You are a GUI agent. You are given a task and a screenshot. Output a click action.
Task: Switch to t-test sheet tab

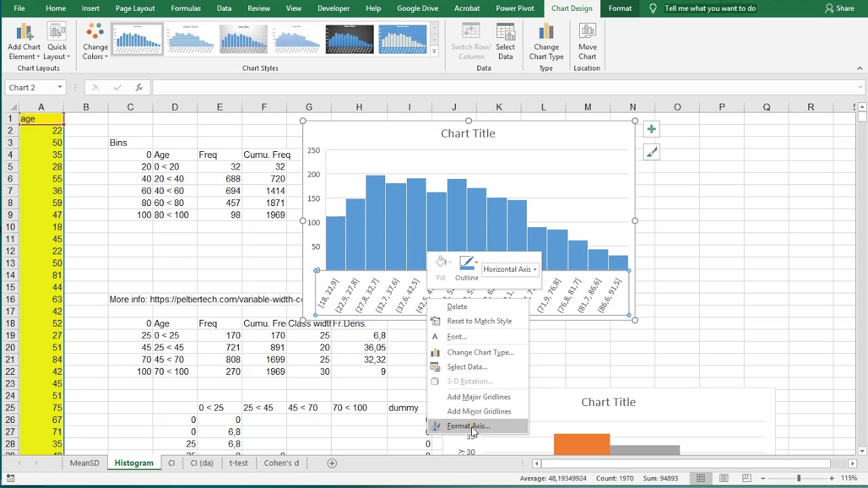click(x=239, y=463)
